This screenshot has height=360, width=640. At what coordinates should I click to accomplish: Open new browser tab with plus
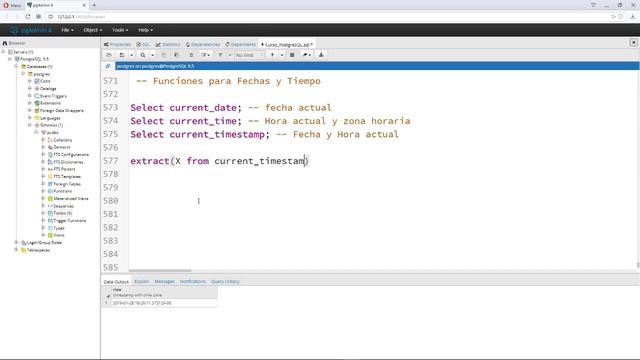coord(94,5)
